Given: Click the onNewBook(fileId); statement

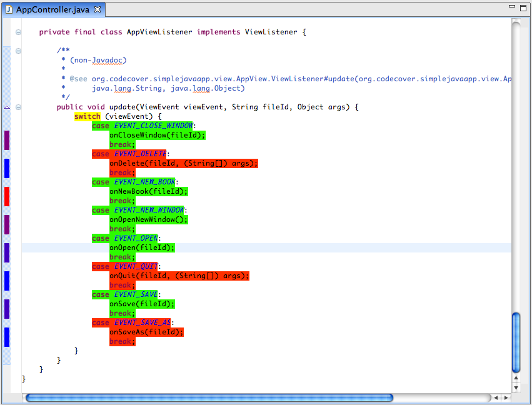Looking at the screenshot, I should point(149,192).
